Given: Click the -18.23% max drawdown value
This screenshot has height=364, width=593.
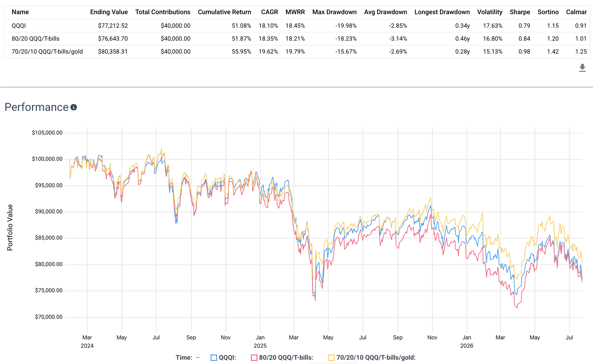Looking at the screenshot, I should (x=346, y=38).
